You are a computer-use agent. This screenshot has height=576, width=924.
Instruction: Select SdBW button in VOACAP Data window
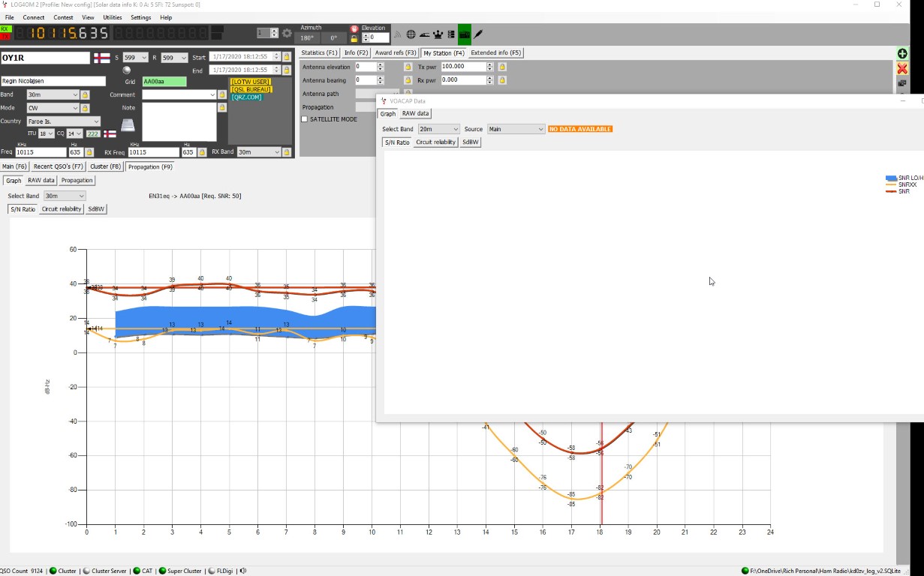tap(471, 142)
